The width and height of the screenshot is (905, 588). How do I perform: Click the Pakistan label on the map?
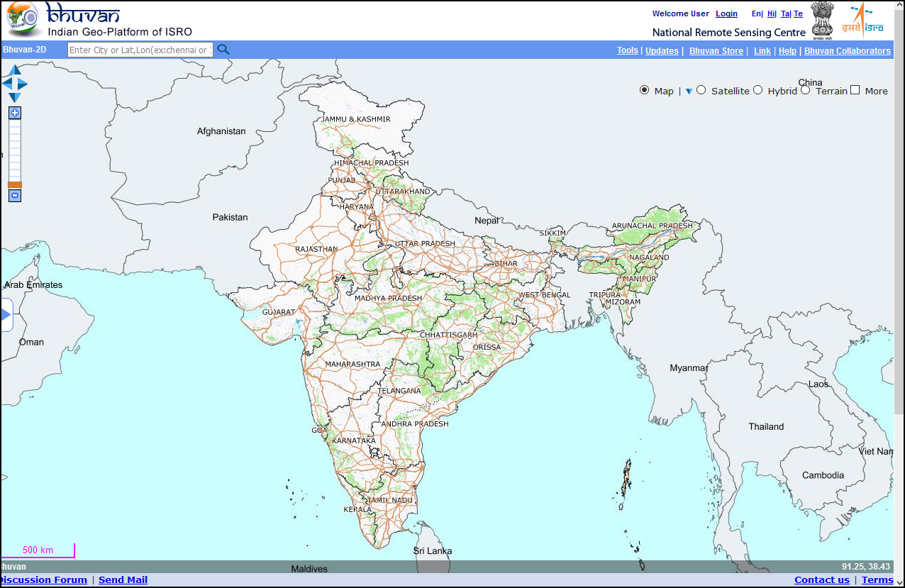click(231, 217)
